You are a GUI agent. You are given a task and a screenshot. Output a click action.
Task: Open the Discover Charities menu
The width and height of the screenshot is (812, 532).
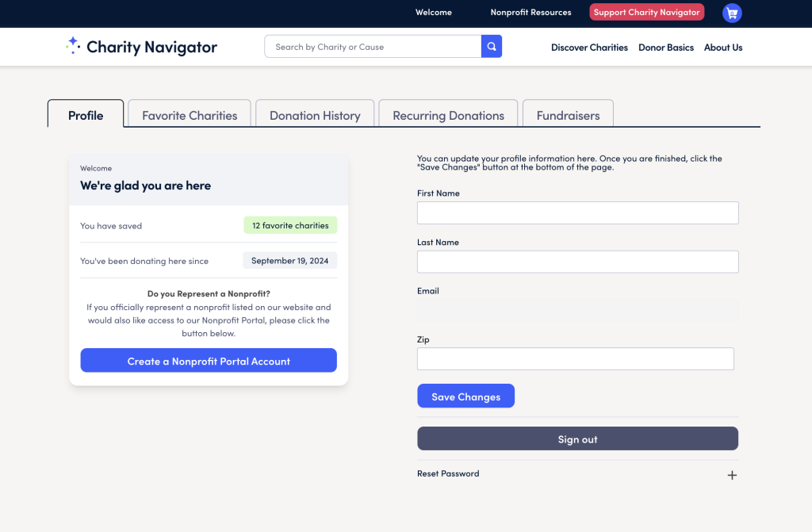(589, 47)
